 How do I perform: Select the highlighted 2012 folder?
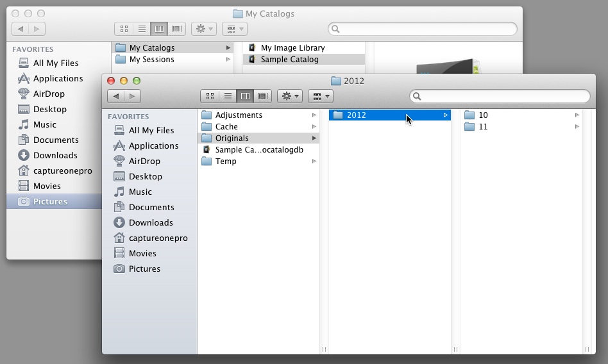[x=390, y=115]
